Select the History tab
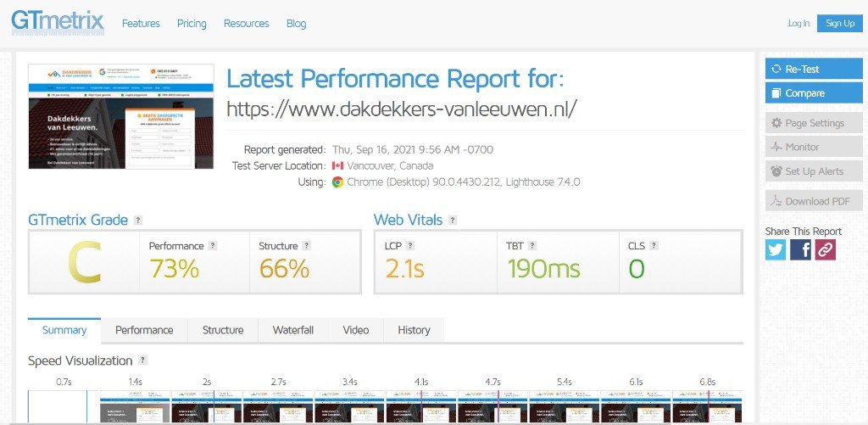The image size is (868, 425). tap(414, 330)
